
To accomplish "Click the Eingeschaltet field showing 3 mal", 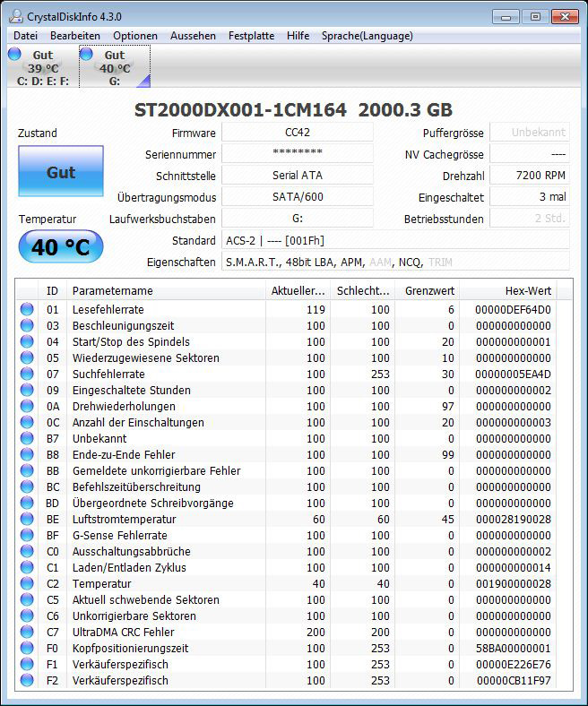I will [x=530, y=197].
